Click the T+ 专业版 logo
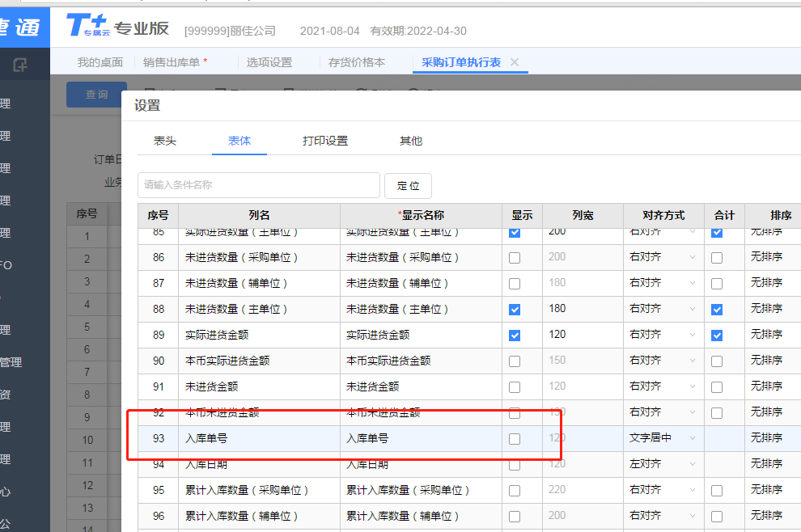 117,26
